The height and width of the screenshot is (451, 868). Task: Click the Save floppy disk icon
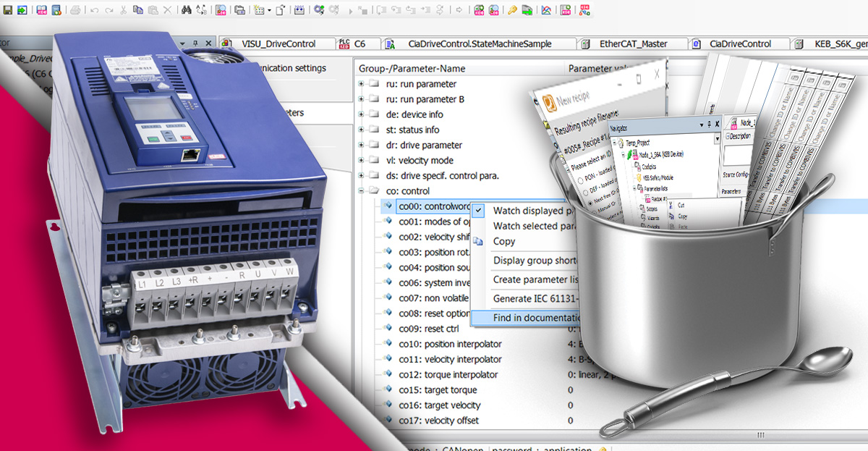pyautogui.click(x=7, y=10)
